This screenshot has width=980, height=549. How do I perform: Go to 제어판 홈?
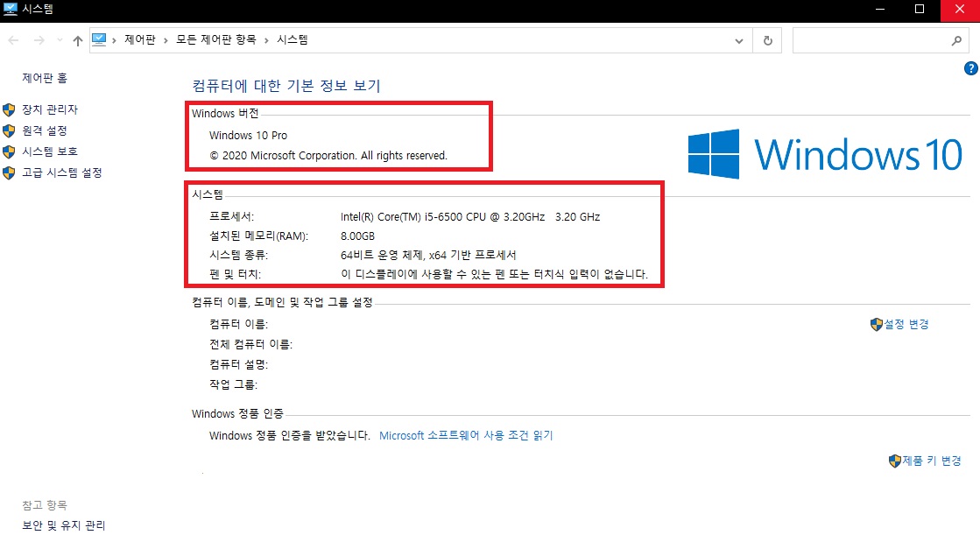(45, 78)
